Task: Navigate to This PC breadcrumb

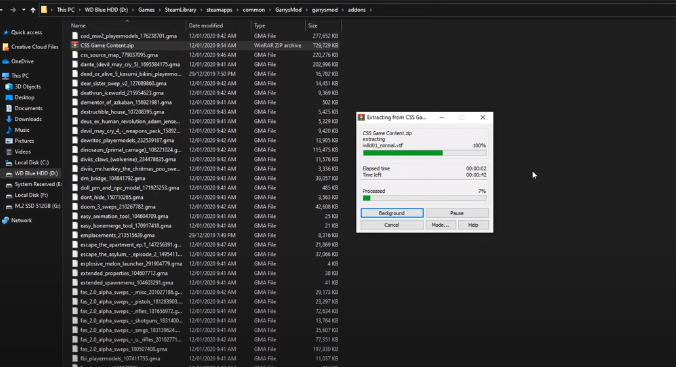Action: [x=66, y=9]
